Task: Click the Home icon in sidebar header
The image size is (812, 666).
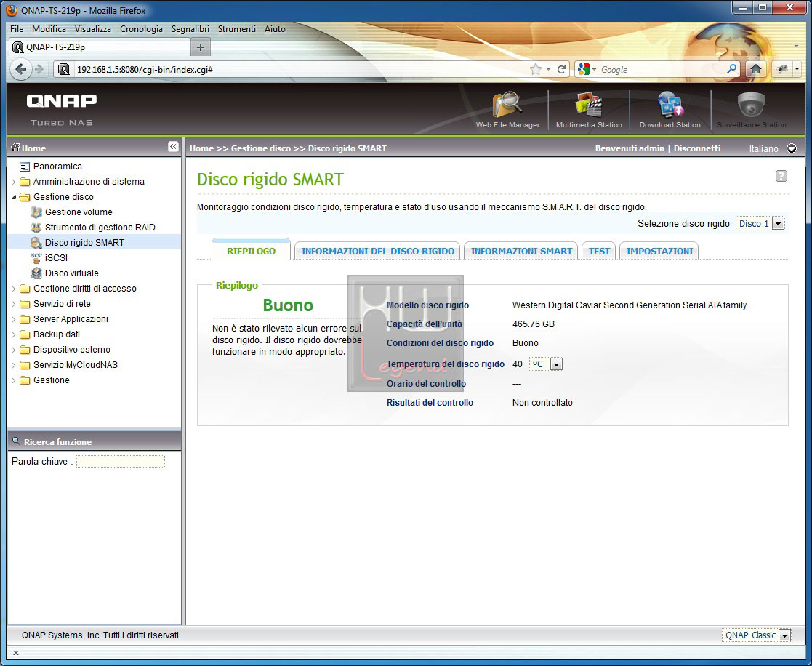Action: [x=15, y=147]
